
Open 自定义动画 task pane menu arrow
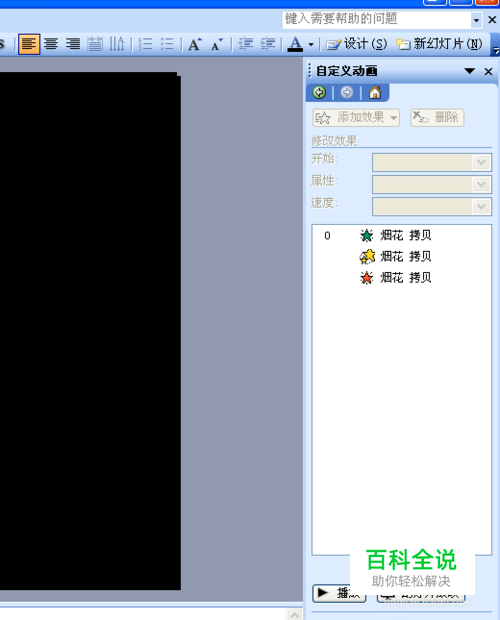(x=470, y=71)
